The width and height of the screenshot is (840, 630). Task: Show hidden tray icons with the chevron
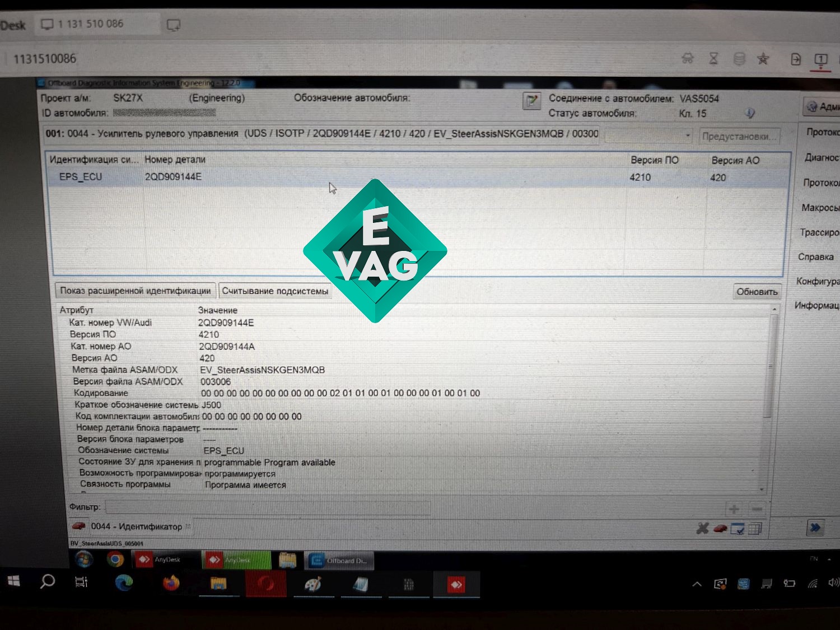point(697,584)
